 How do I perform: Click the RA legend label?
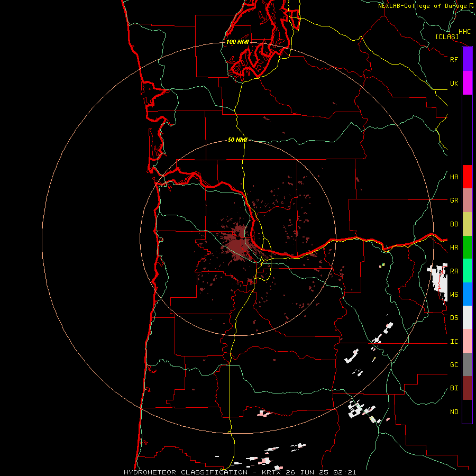454,271
